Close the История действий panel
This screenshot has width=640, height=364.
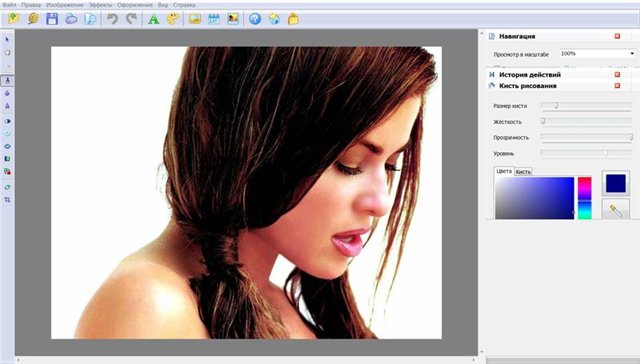point(617,75)
